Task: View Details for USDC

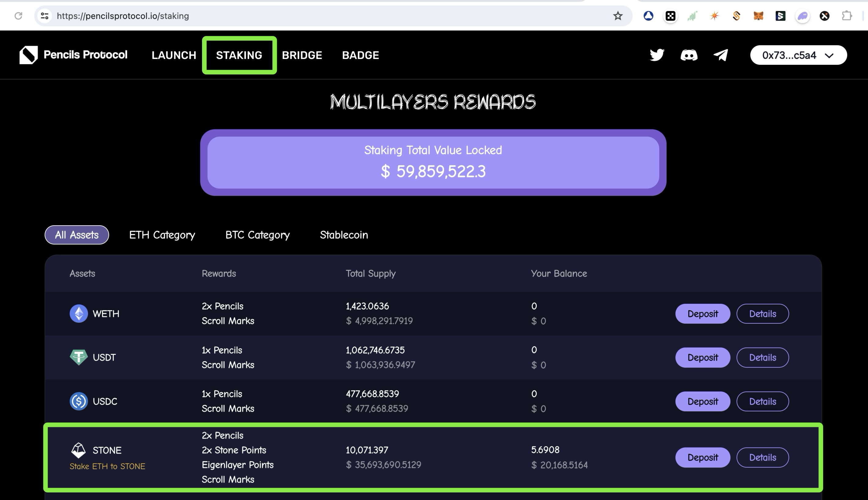Action: [x=762, y=402]
